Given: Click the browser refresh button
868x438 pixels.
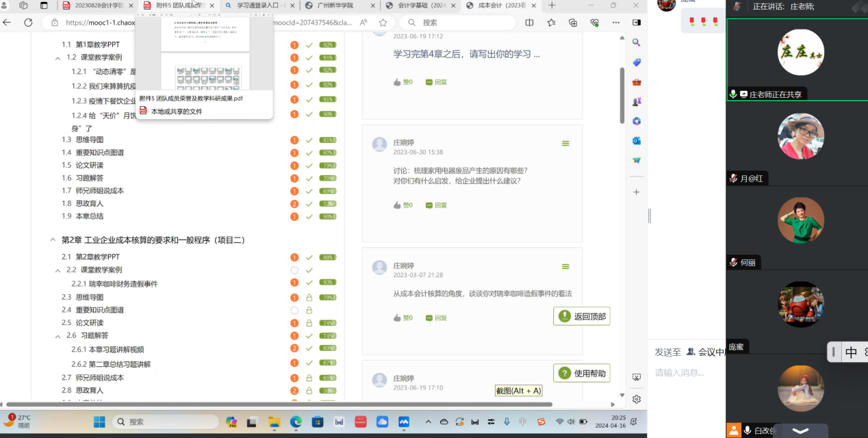Looking at the screenshot, I should click(x=28, y=23).
